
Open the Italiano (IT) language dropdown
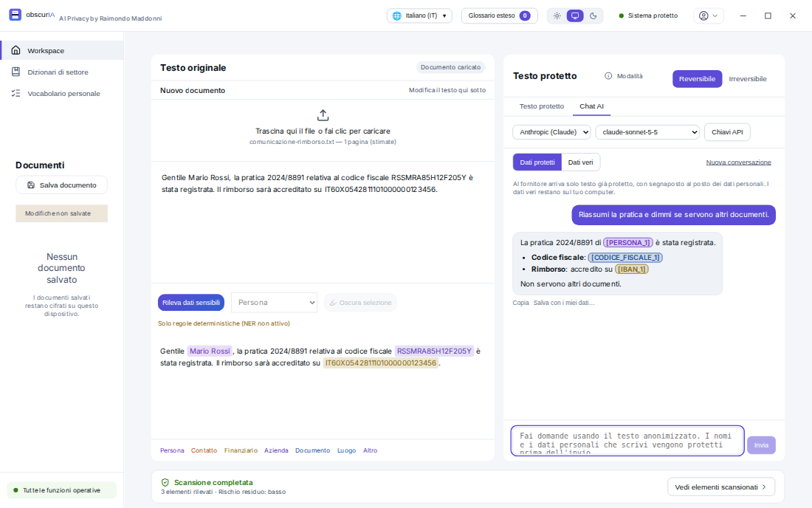419,16
